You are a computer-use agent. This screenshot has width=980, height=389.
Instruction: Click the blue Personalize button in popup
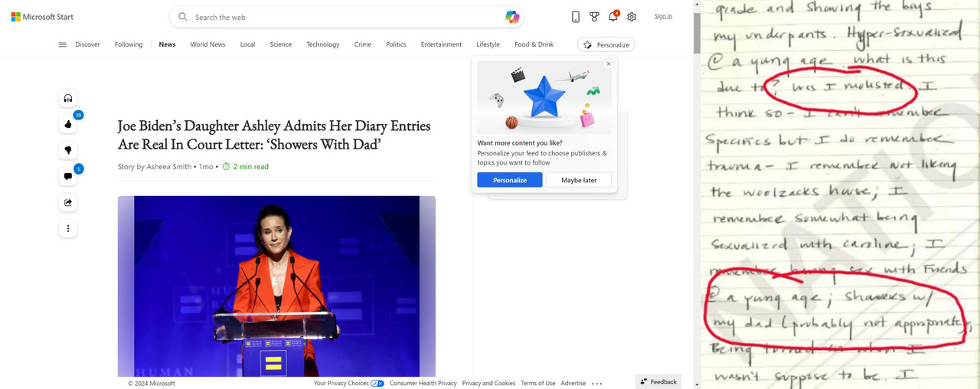point(510,180)
